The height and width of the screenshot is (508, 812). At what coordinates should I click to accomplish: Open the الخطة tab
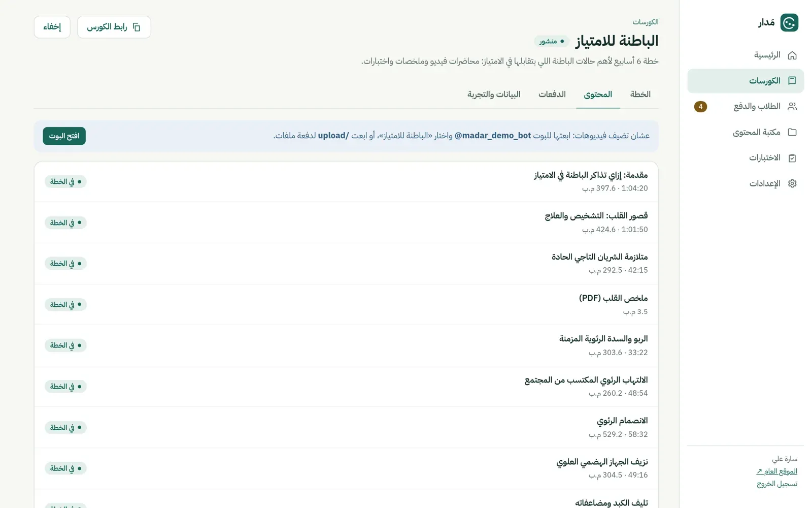[640, 94]
